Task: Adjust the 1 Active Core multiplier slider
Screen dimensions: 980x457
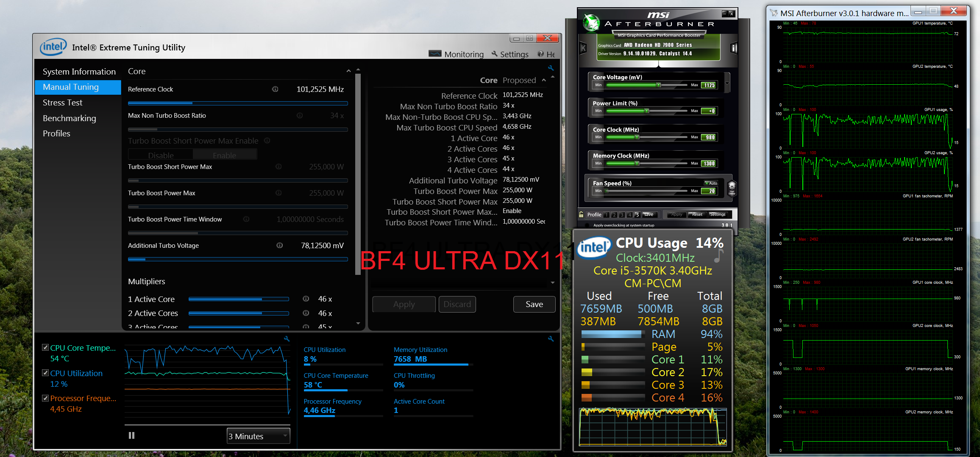Action: (x=239, y=299)
